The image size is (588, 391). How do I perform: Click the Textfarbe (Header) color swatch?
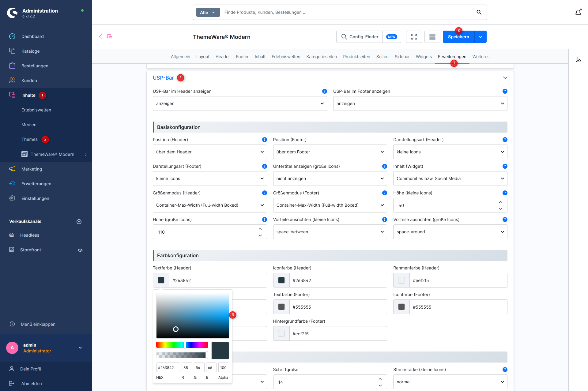tap(161, 280)
